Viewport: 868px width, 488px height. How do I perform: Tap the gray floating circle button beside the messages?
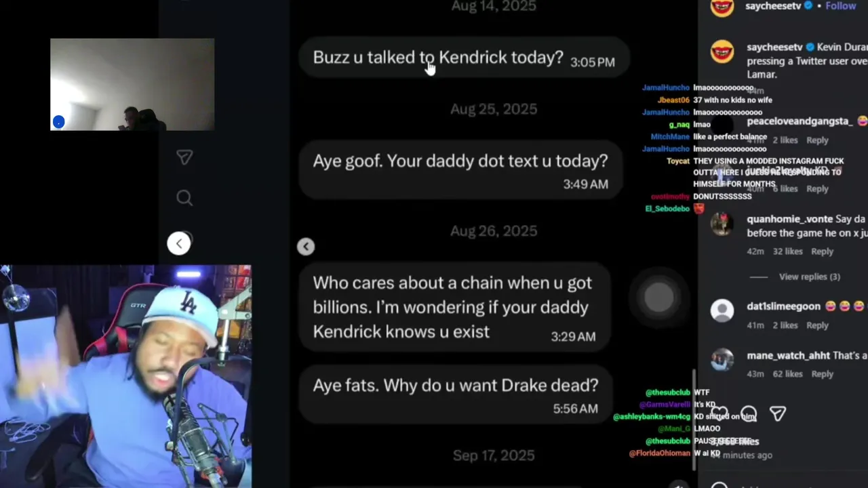click(659, 297)
